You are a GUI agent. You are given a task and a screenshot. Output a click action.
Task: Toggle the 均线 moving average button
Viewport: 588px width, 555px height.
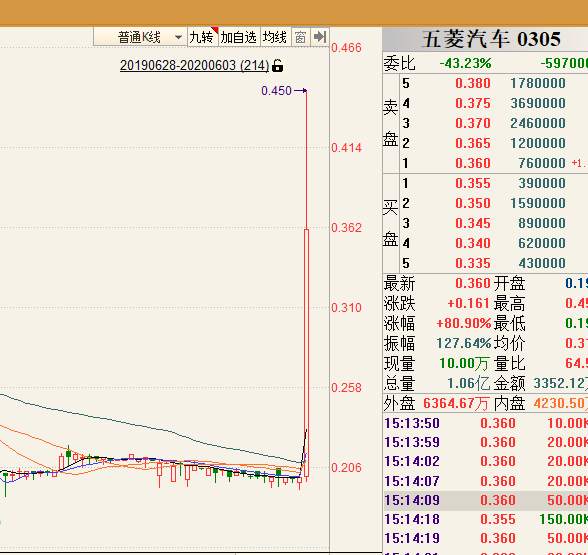point(275,37)
